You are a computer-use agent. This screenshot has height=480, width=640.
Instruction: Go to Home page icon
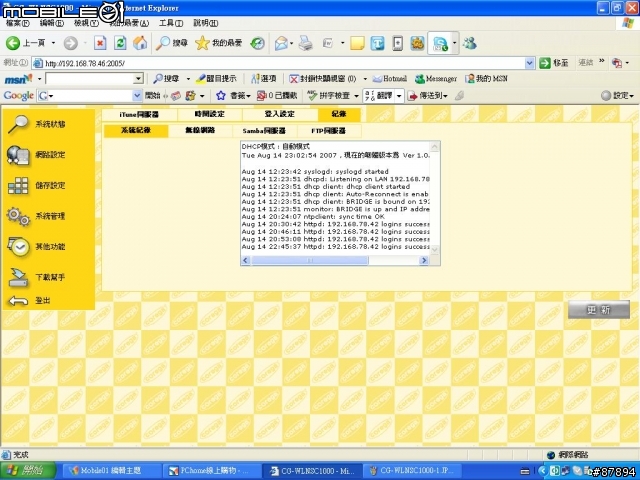coord(140,43)
